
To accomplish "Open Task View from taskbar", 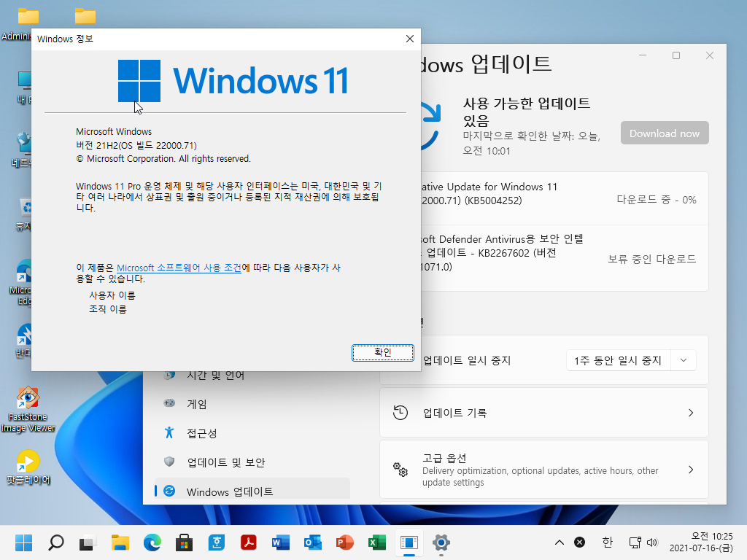I will [x=88, y=542].
